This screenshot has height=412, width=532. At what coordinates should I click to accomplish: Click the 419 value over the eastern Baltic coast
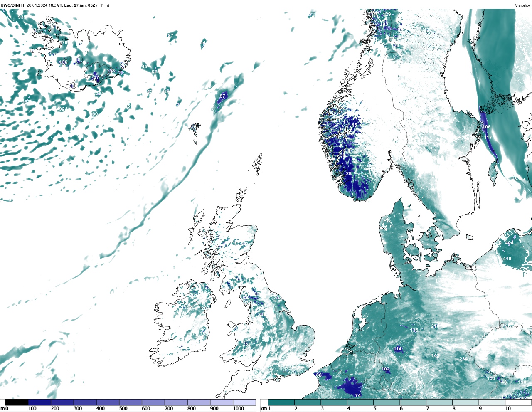pyautogui.click(x=507, y=259)
